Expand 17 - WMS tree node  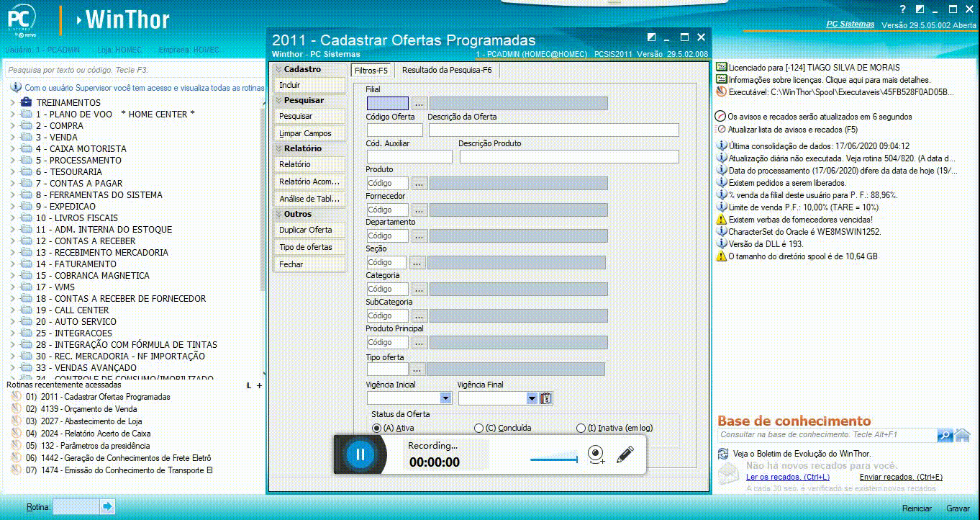click(x=13, y=287)
